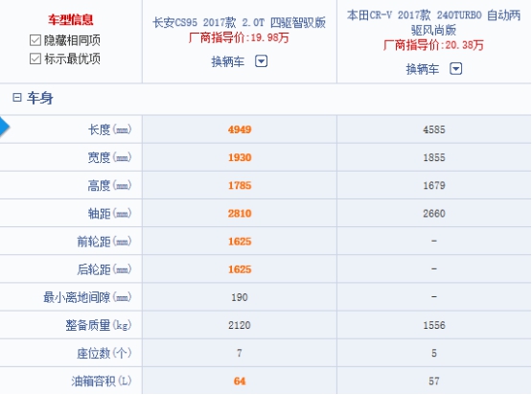Open dropdown arrow next to 本田CR-V 换辆车

tap(455, 69)
